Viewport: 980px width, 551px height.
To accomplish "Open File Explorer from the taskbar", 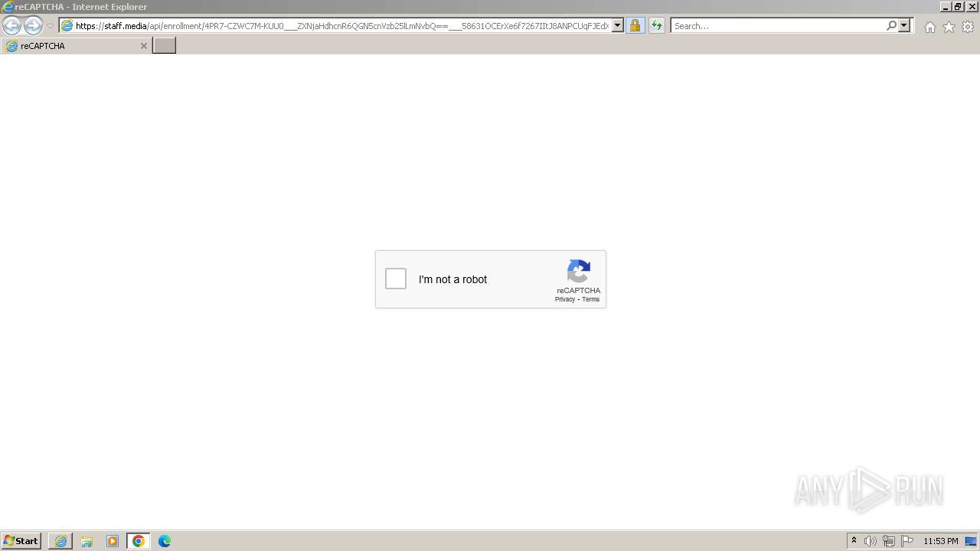I will point(87,541).
